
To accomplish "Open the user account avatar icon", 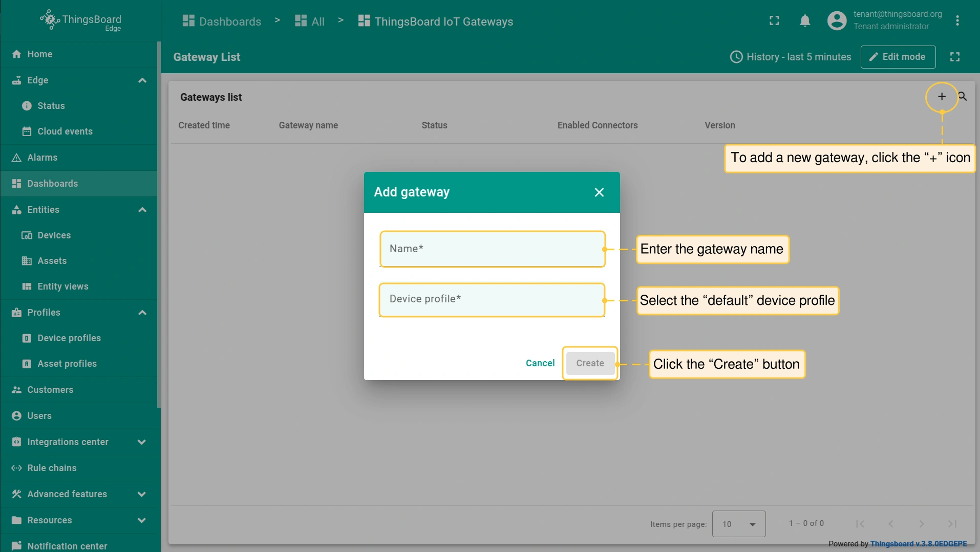I will [x=837, y=21].
